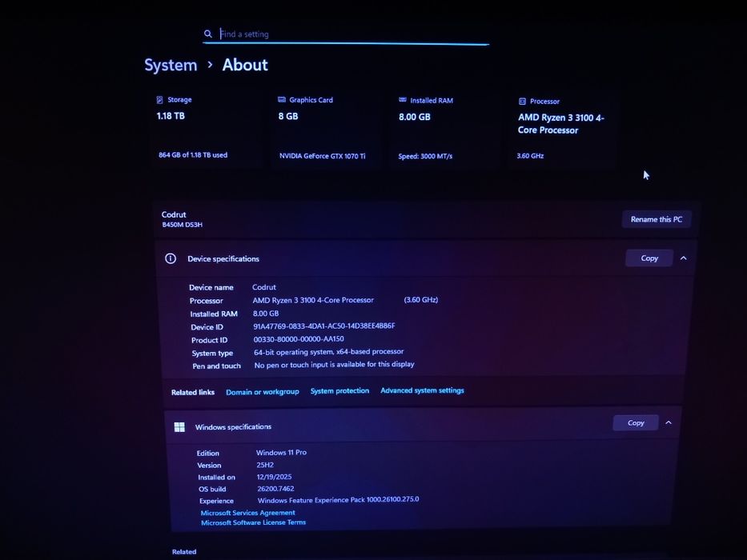Select the OS build 26200.7462 value
Viewport: 747px width, 560px height.
coord(276,489)
